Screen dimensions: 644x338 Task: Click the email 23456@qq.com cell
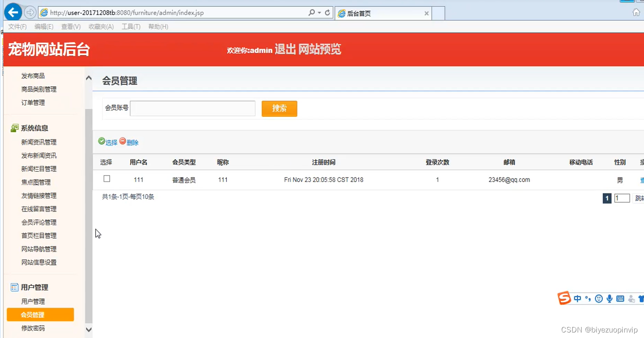[x=509, y=180]
